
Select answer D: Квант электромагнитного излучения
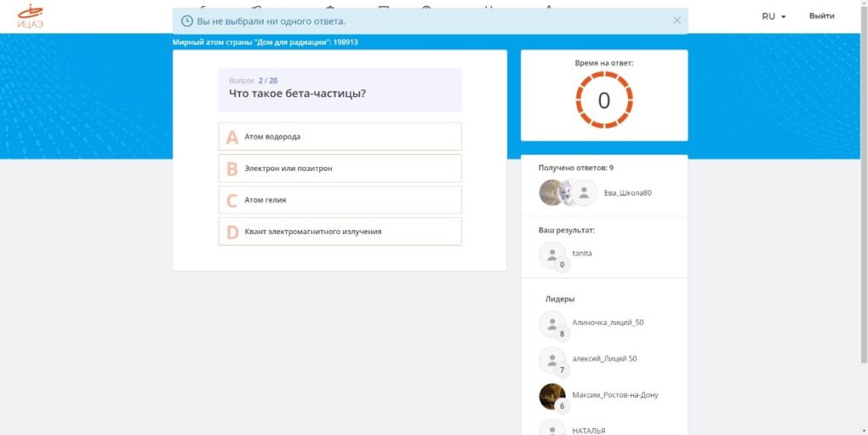point(340,232)
